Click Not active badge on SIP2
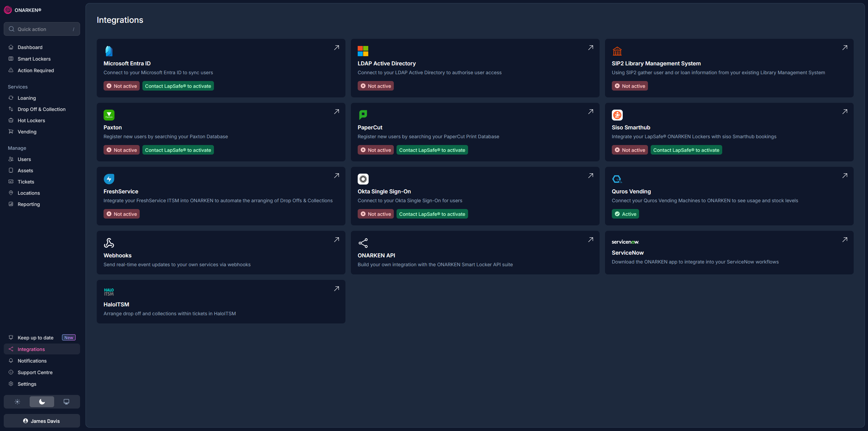This screenshot has width=868, height=431. 630,86
